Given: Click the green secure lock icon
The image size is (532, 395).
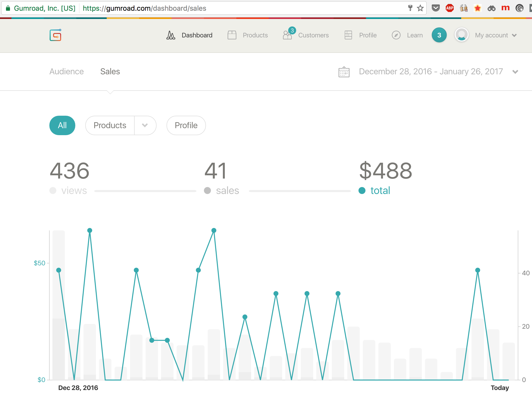Looking at the screenshot, I should 8,8.
